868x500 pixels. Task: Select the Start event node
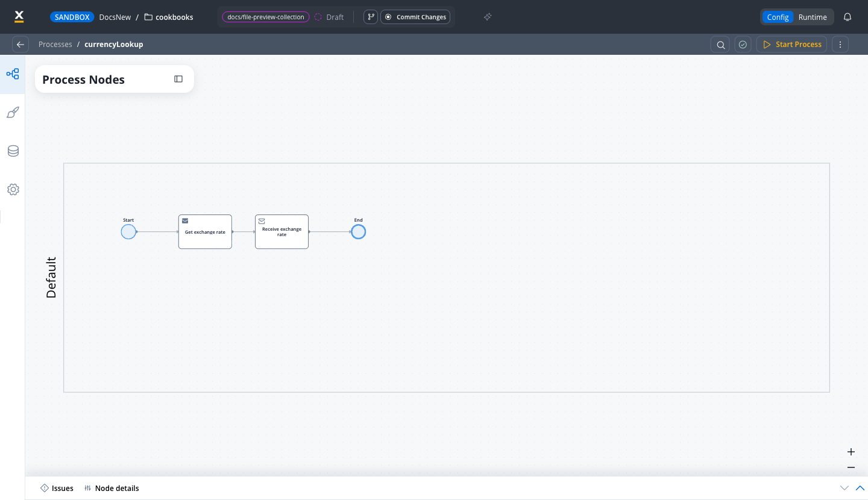tap(128, 231)
